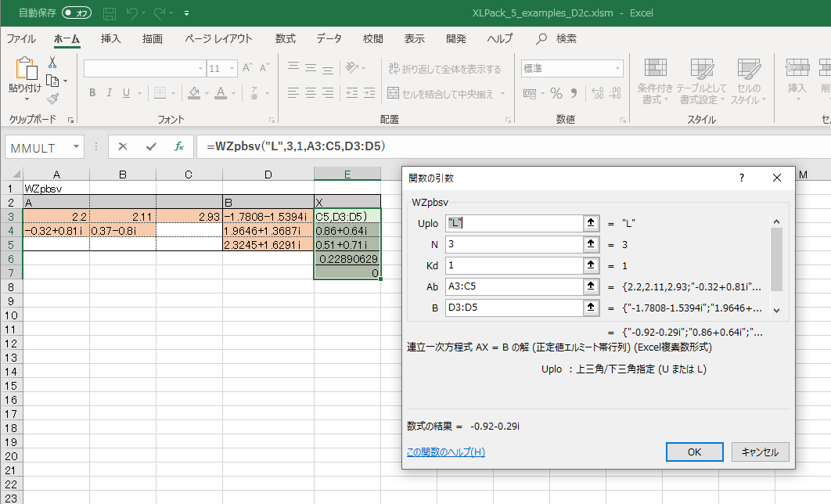
Task: Click the cut scissors icon
Action: 52,63
